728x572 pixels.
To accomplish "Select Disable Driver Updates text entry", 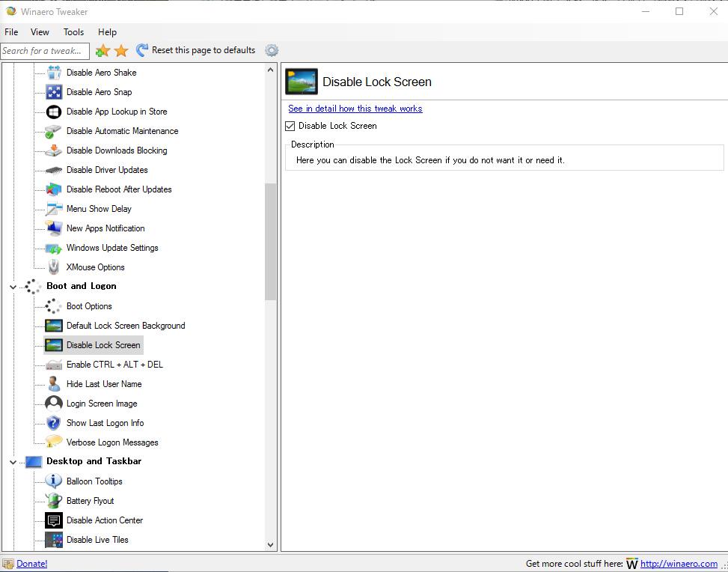I will [107, 170].
